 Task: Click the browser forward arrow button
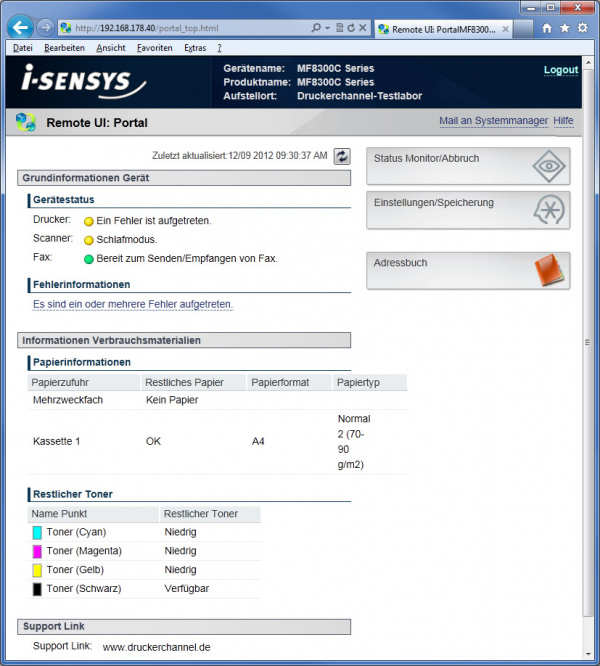[x=46, y=27]
